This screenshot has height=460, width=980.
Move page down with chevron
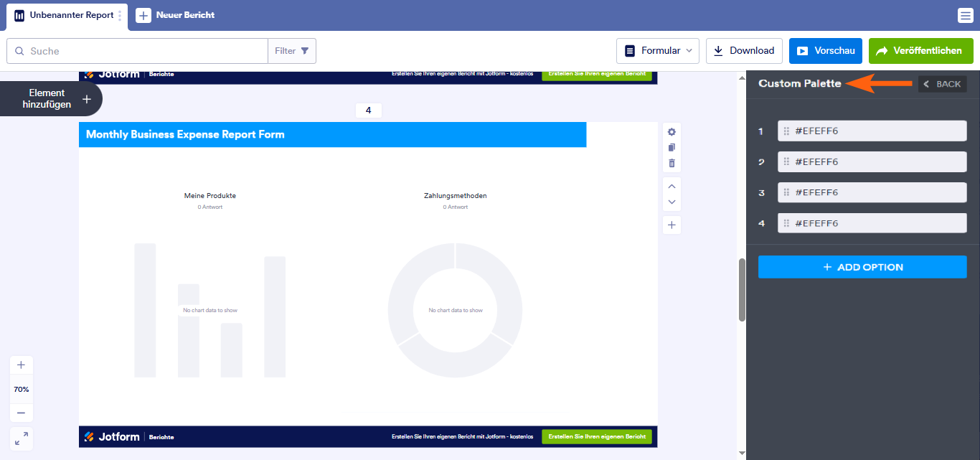[672, 202]
